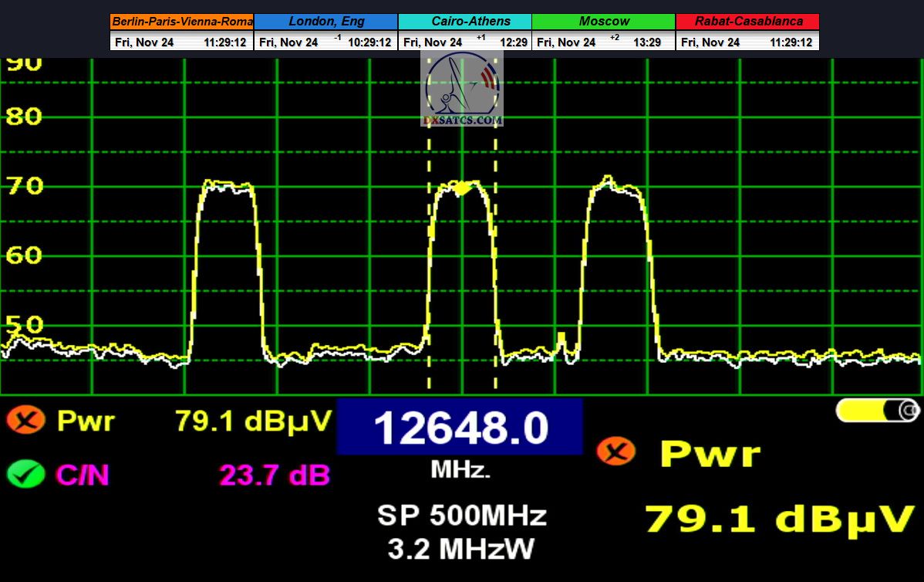Click the Moscow time showing 13:29

pos(646,42)
